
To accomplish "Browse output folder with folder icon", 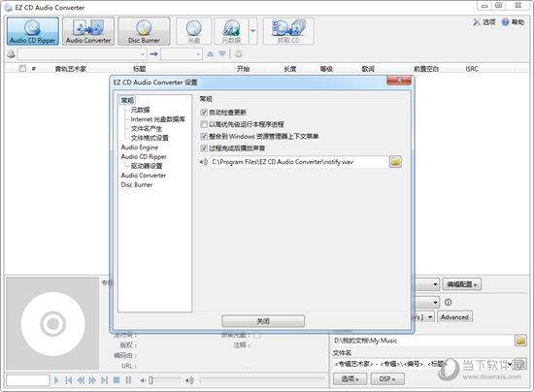I will point(520,341).
